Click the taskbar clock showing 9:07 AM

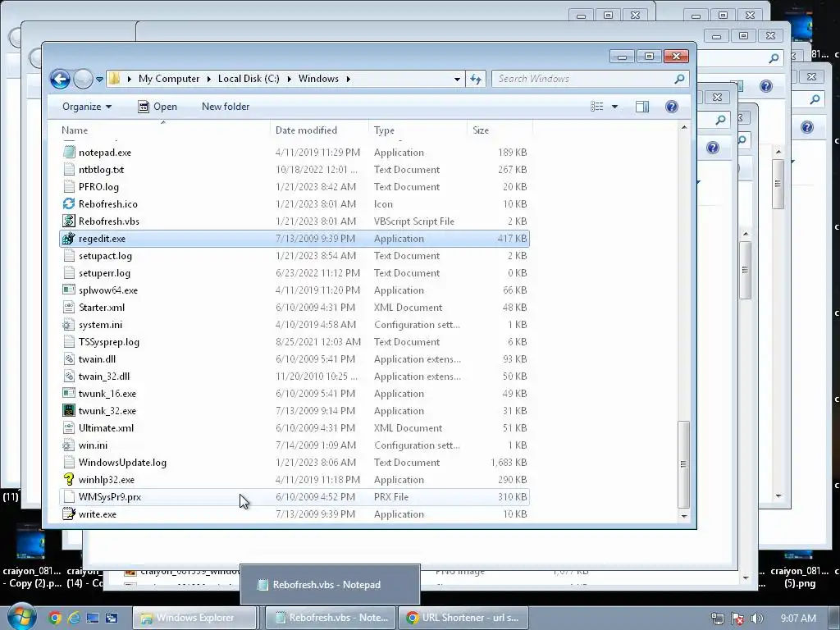(798, 619)
